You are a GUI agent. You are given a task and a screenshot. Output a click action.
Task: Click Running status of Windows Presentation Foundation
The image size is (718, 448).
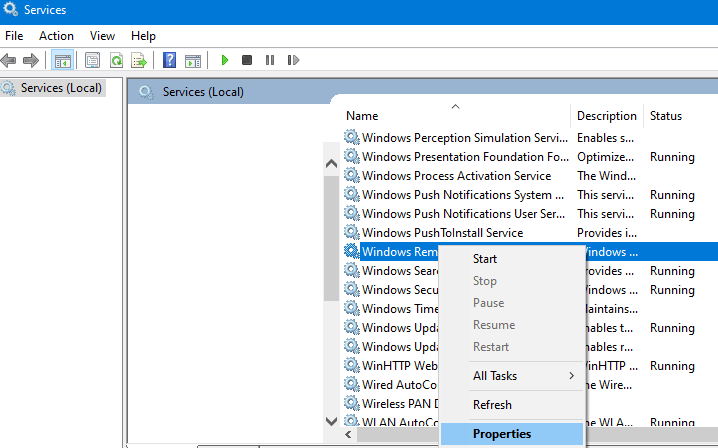(672, 157)
